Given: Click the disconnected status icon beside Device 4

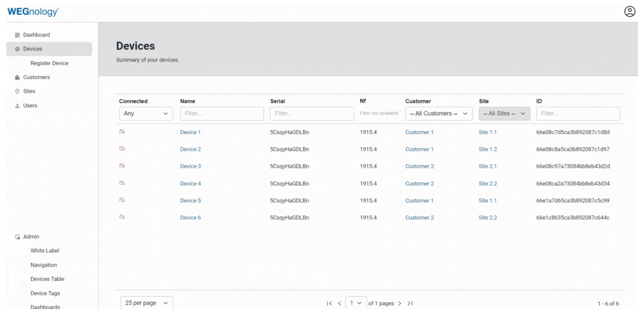Looking at the screenshot, I should click(x=122, y=183).
